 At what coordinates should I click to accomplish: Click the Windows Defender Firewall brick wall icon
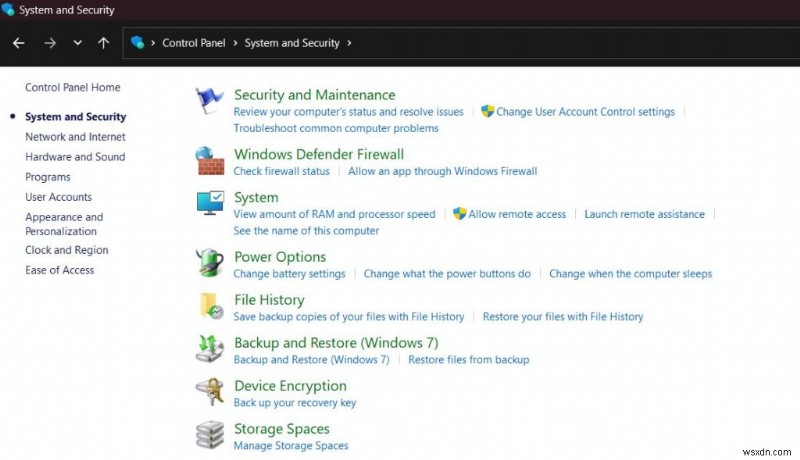[x=210, y=161]
